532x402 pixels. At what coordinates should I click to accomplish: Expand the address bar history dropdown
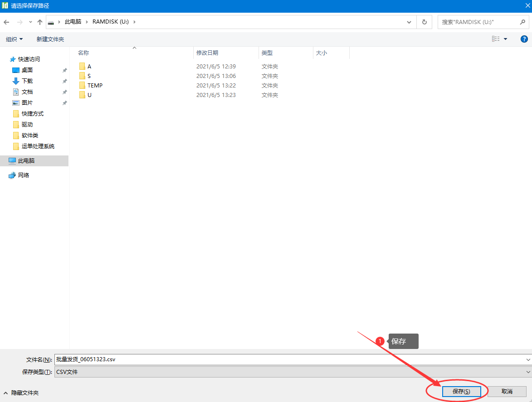point(409,22)
